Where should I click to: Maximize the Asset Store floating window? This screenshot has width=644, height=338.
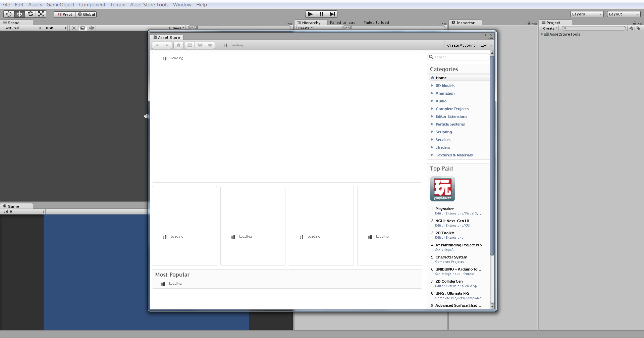[x=485, y=35]
